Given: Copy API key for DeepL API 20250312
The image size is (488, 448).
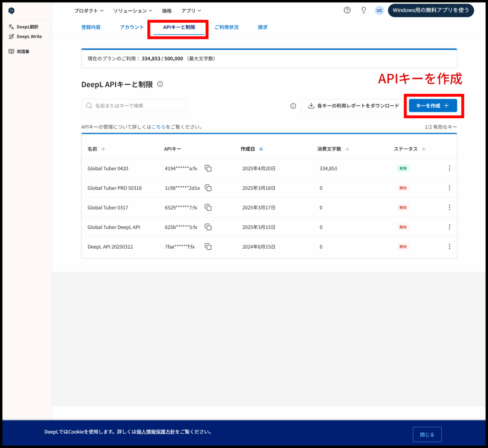Looking at the screenshot, I should click(x=208, y=247).
